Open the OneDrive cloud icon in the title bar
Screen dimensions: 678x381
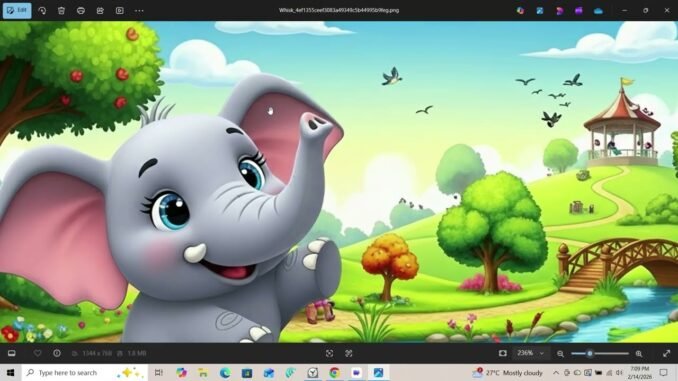click(x=598, y=11)
